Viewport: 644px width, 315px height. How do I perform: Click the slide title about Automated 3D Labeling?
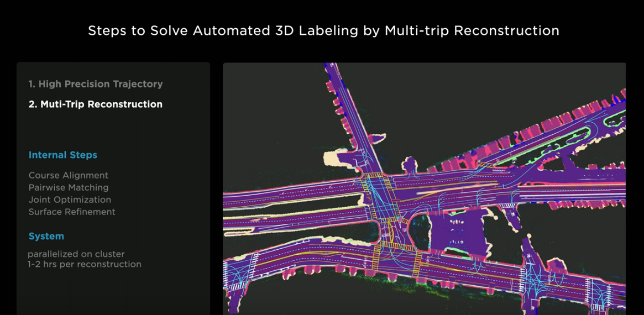point(323,31)
